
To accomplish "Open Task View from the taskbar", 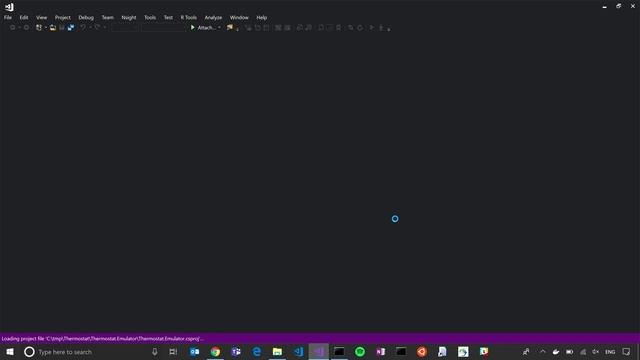I will click(173, 352).
